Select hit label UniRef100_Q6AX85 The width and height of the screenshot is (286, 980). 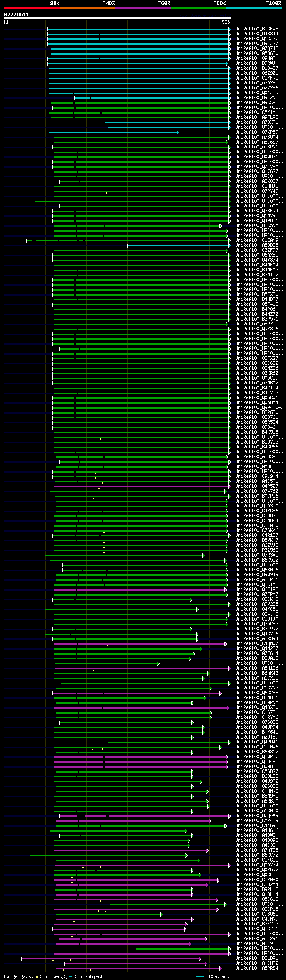[257, 255]
